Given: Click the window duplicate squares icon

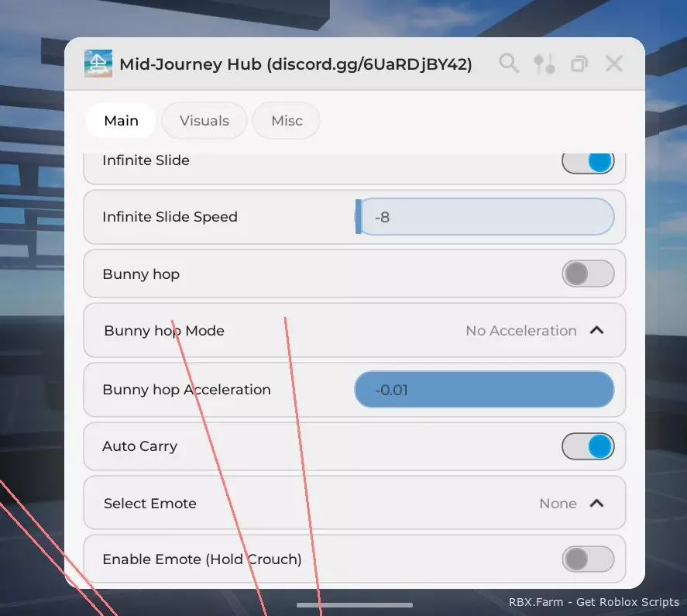Looking at the screenshot, I should (x=579, y=64).
